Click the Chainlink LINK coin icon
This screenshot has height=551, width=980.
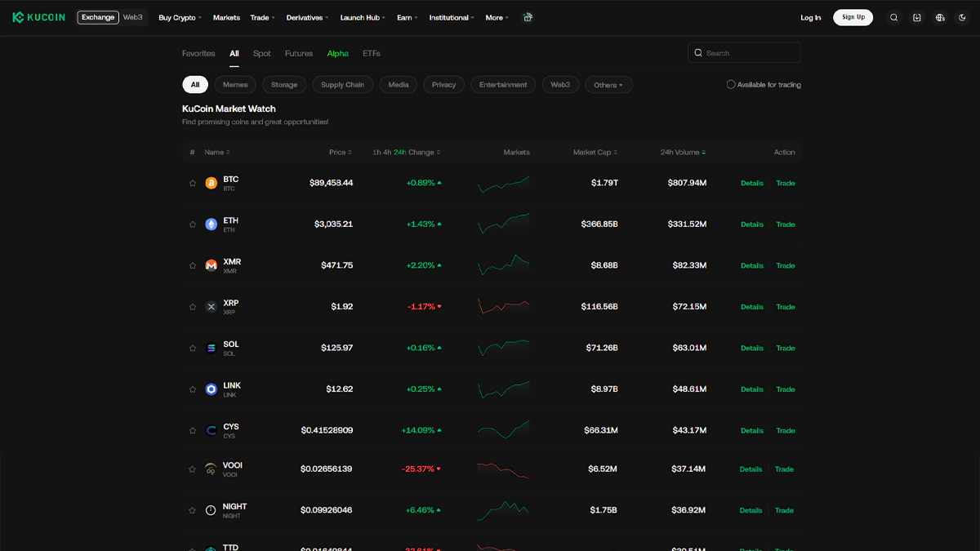pos(212,389)
